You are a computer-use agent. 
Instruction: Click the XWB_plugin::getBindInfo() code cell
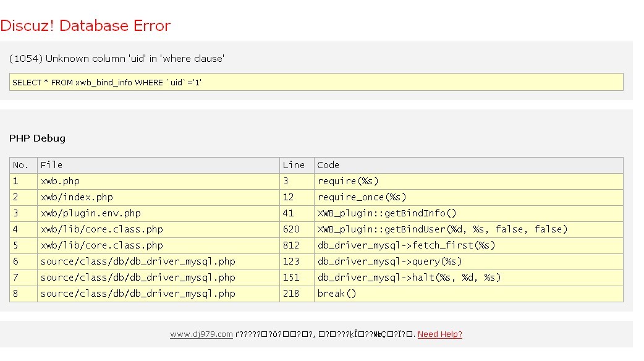coord(468,213)
